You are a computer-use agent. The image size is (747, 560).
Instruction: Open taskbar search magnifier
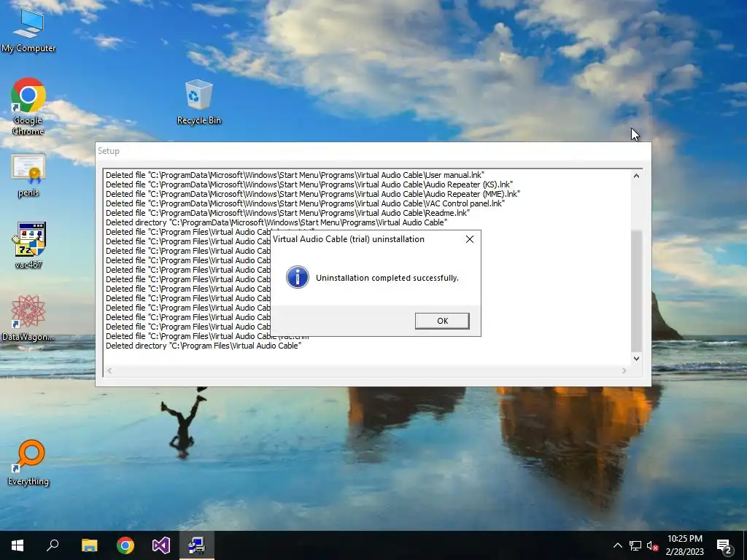53,545
